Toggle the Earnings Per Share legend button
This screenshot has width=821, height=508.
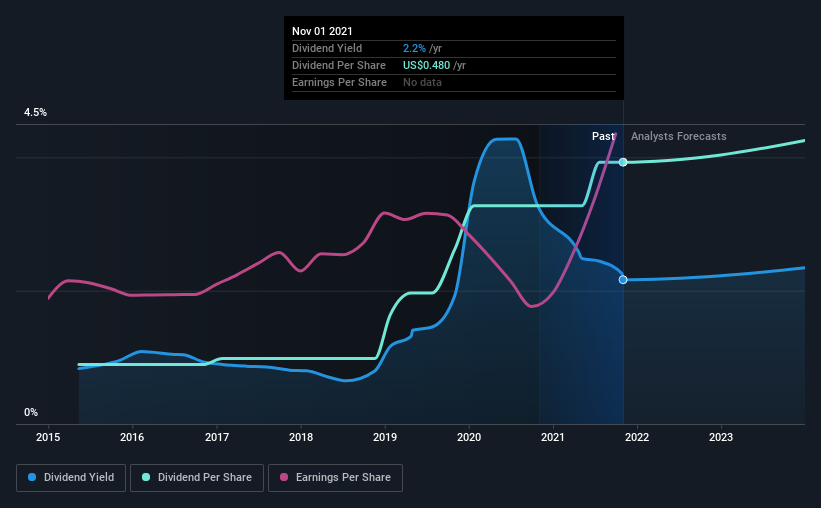pyautogui.click(x=335, y=478)
